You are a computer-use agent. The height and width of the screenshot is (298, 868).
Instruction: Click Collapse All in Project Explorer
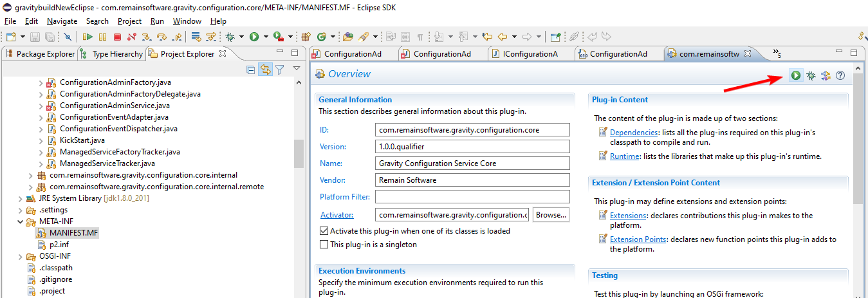point(251,70)
